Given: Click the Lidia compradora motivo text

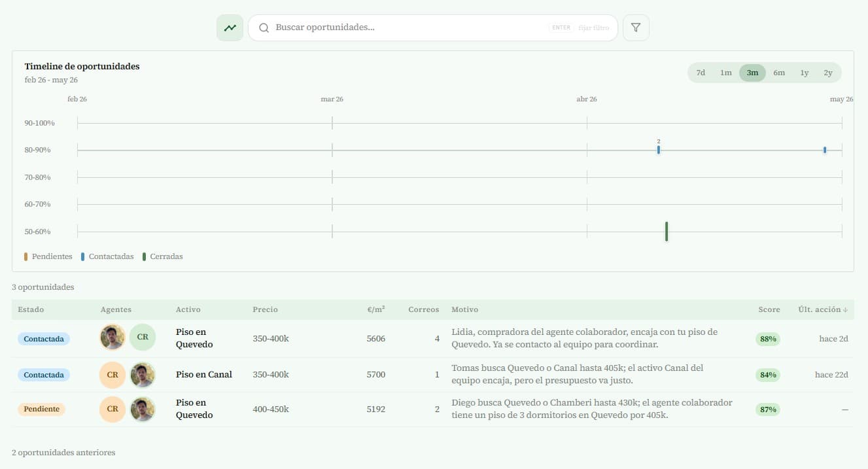Looking at the screenshot, I should click(x=584, y=338).
